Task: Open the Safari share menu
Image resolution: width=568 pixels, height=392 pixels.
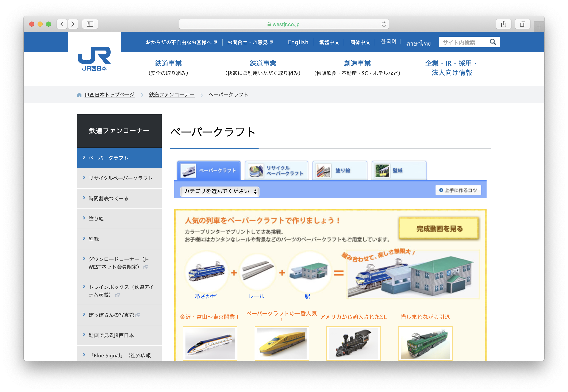Action: (503, 24)
